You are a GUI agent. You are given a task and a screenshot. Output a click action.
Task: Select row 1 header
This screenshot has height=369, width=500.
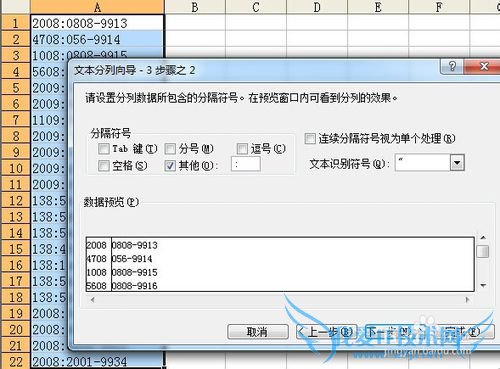tap(15, 23)
